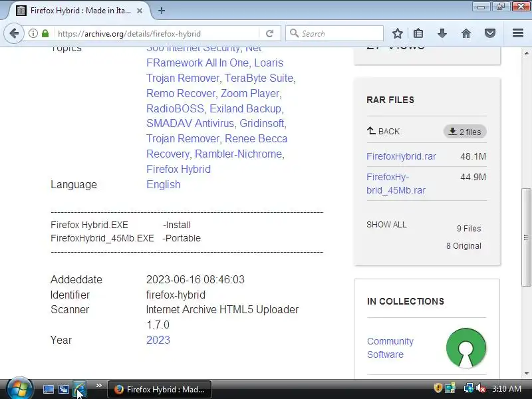Screen dimensions: 532x399
Task: Open the SMADAV Antivirus topic link
Action: tap(190, 123)
